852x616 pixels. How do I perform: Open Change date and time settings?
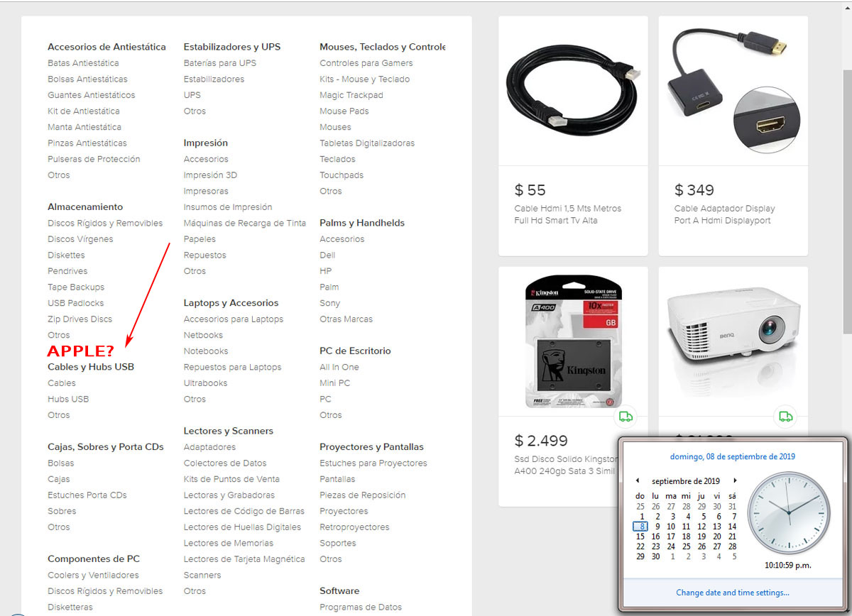point(733,593)
